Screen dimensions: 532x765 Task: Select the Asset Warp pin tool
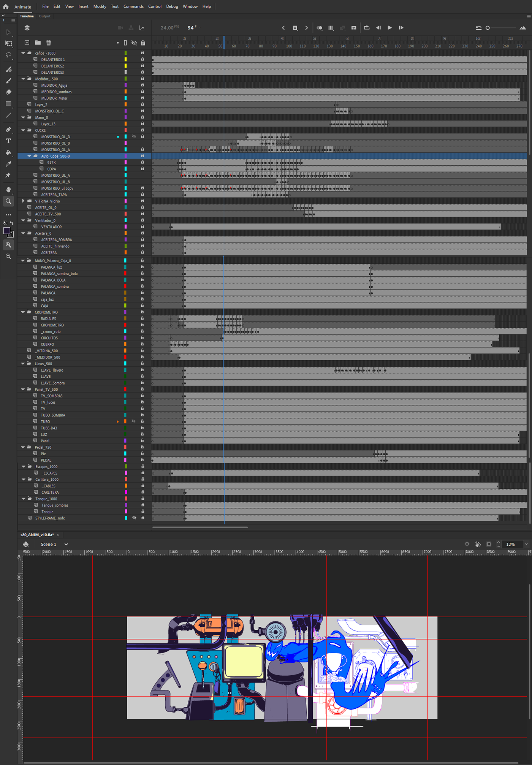[x=8, y=175]
